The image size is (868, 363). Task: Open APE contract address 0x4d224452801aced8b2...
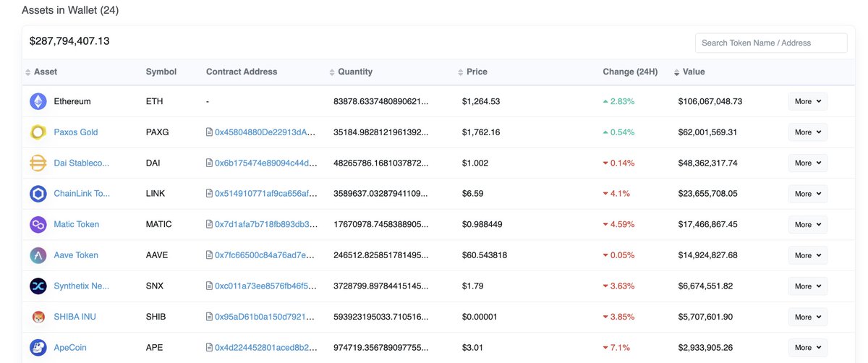[266, 347]
